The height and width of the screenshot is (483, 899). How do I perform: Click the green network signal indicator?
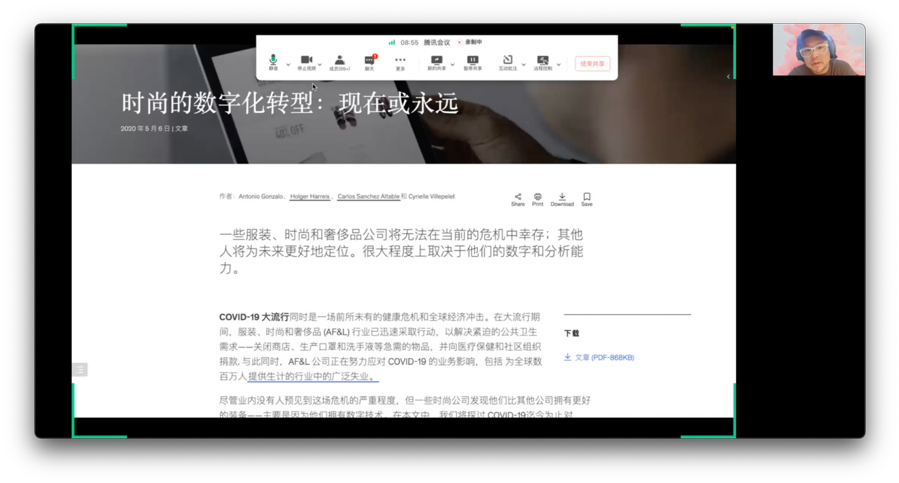coord(392,42)
